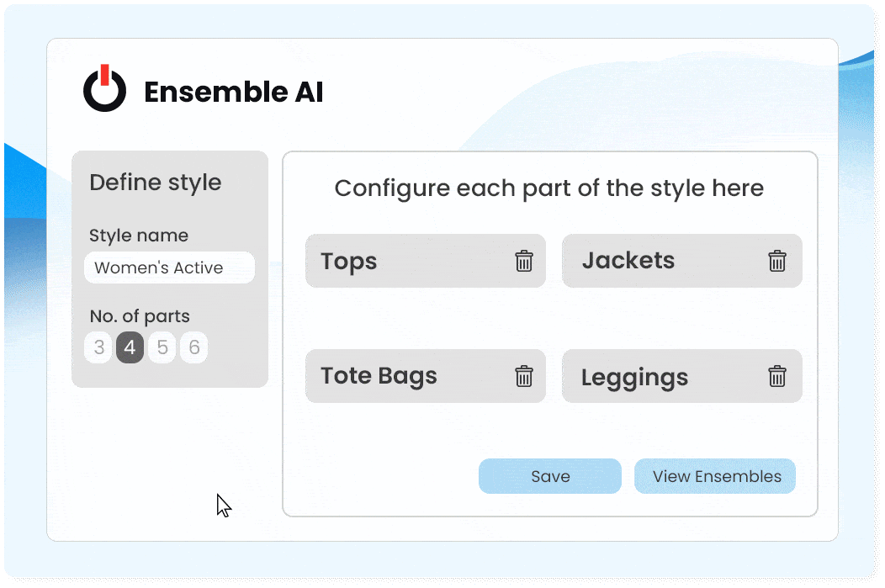Select the Leggings part card
This screenshot has width=885, height=588.
tap(656, 377)
